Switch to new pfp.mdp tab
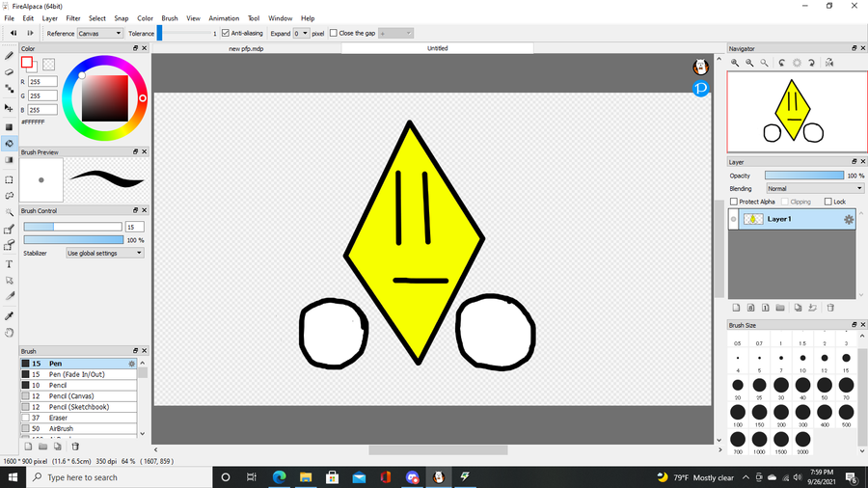The image size is (868, 488). pos(246,48)
